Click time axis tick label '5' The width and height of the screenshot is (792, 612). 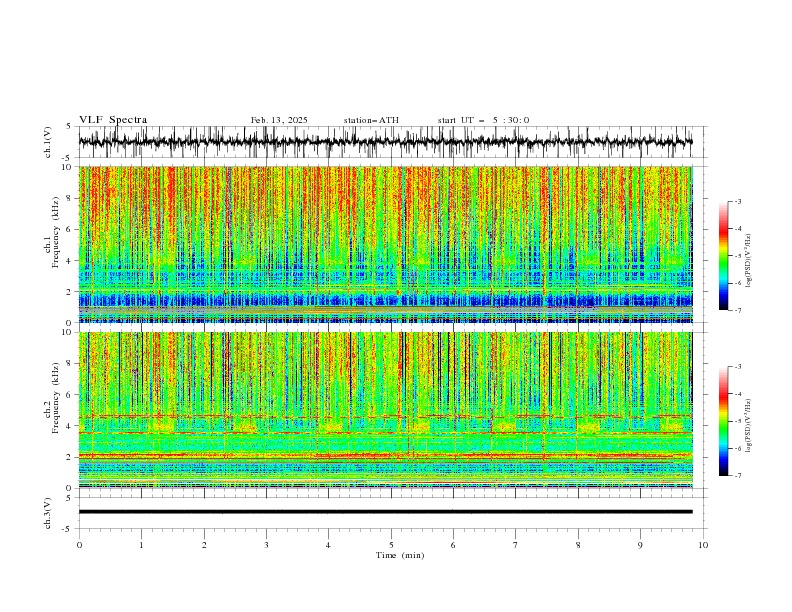tap(391, 545)
